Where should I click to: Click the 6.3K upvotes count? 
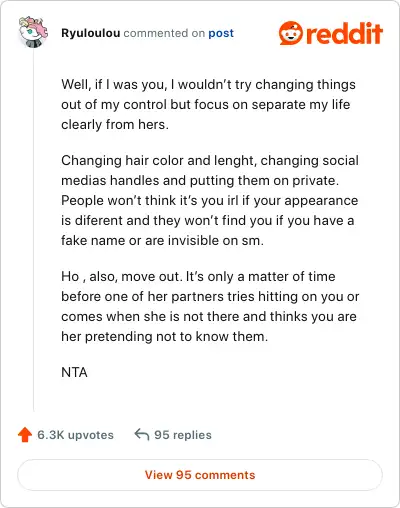pos(75,435)
